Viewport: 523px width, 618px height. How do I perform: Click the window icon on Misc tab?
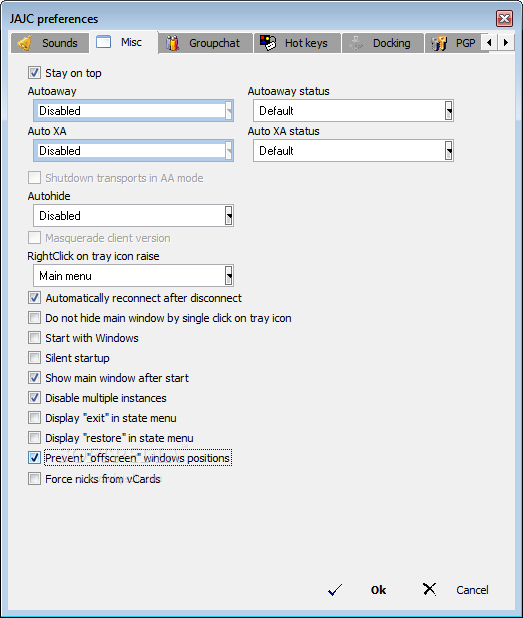click(x=103, y=42)
